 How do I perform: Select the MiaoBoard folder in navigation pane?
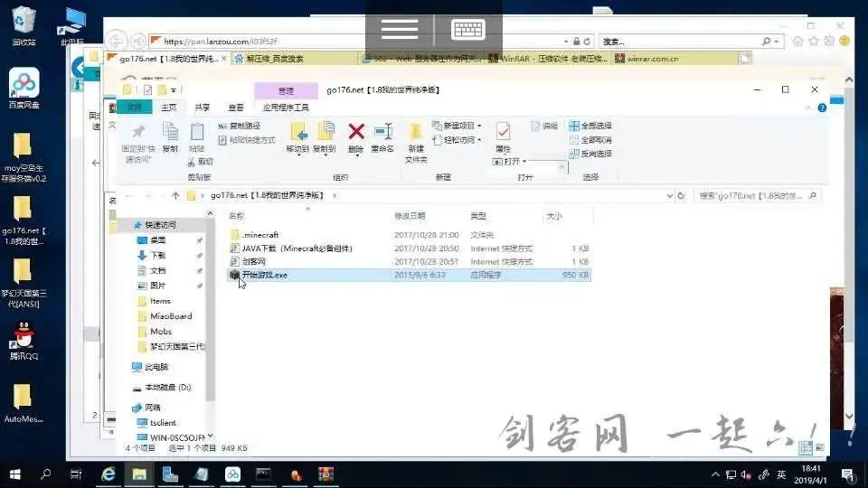[x=171, y=316]
